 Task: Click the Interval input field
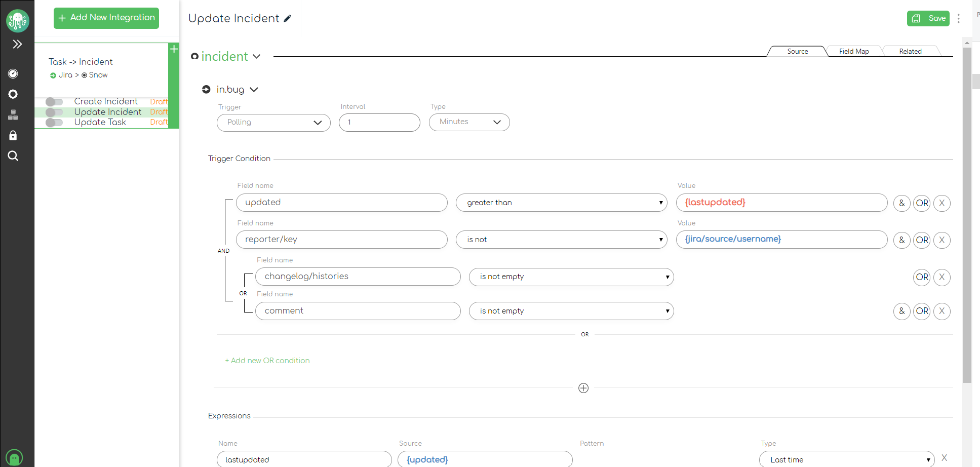[379, 123]
